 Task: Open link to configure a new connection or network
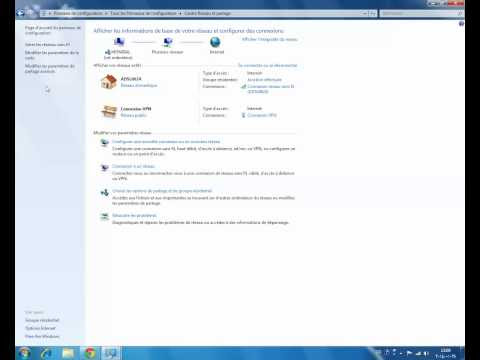166,142
